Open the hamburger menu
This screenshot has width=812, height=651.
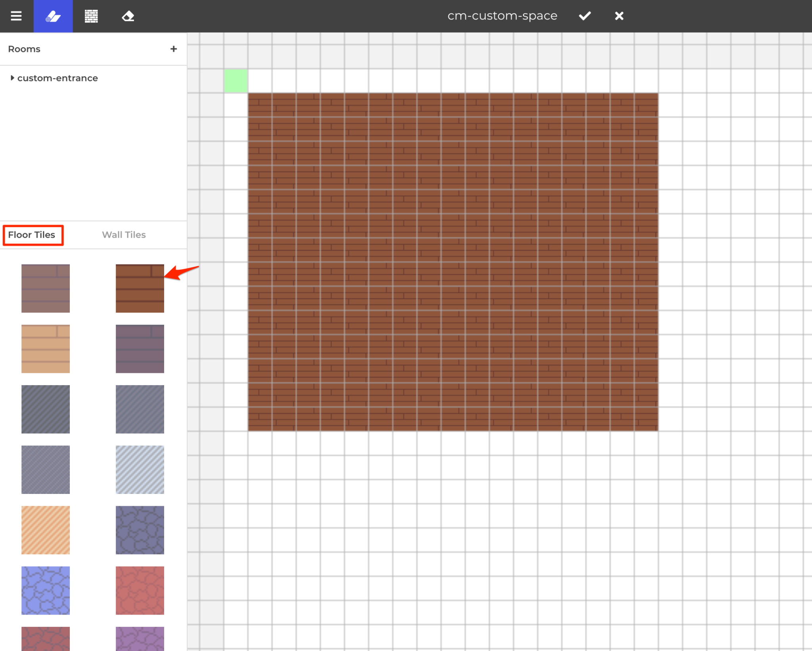(16, 16)
